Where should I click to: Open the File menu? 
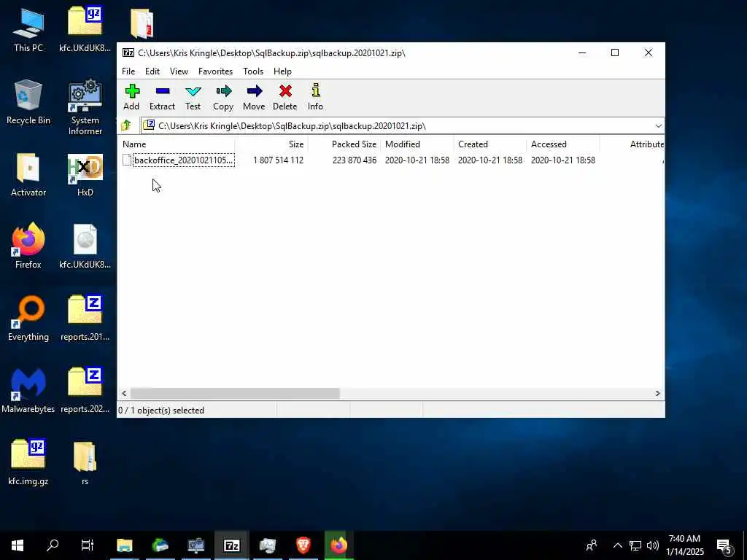point(128,71)
